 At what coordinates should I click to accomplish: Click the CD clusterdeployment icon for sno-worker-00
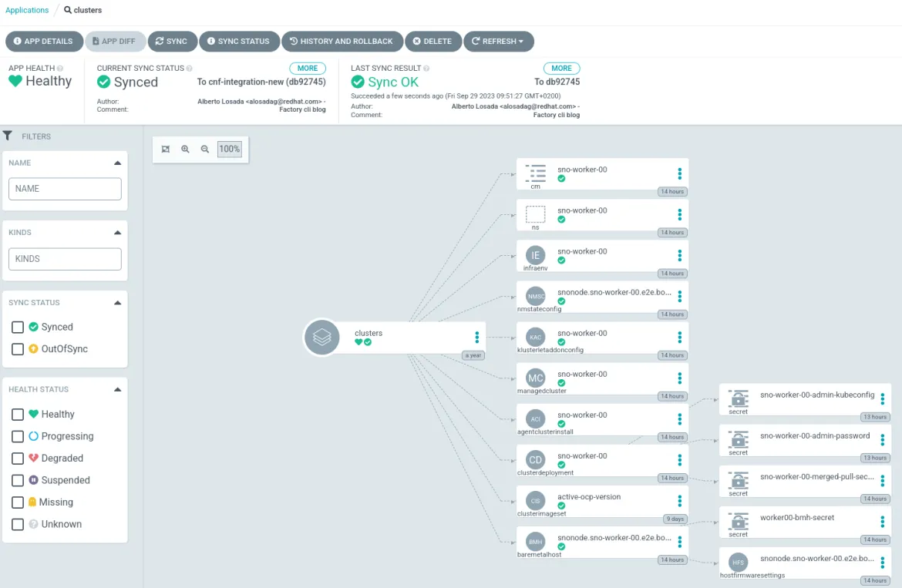click(x=536, y=460)
